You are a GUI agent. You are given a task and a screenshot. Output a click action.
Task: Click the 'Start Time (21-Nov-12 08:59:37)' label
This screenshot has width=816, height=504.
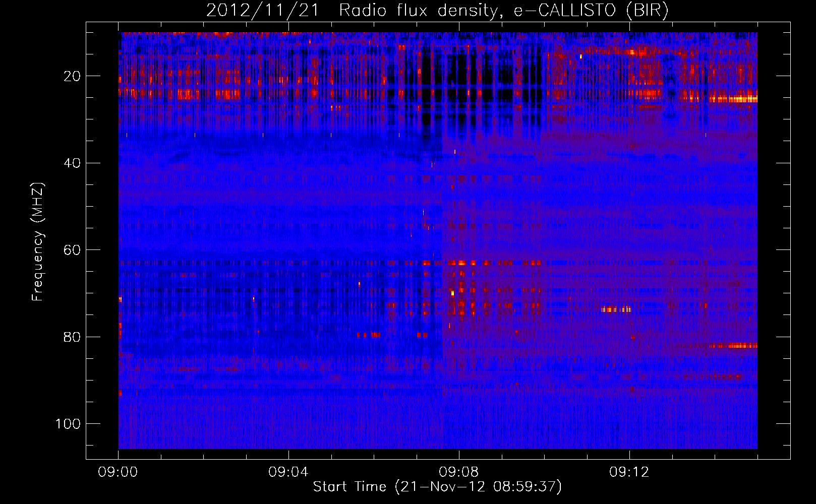(x=437, y=487)
